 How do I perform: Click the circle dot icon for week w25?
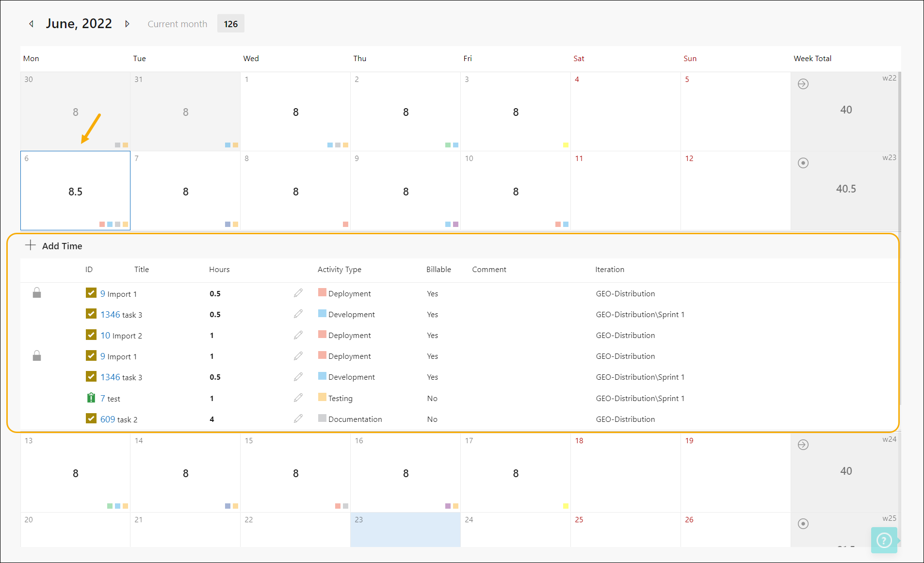803,524
